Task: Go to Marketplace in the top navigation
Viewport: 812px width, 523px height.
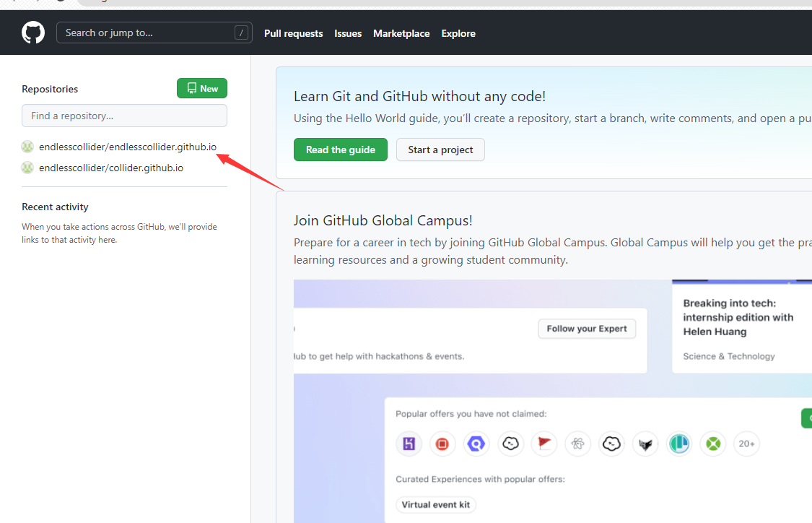Action: click(x=401, y=33)
